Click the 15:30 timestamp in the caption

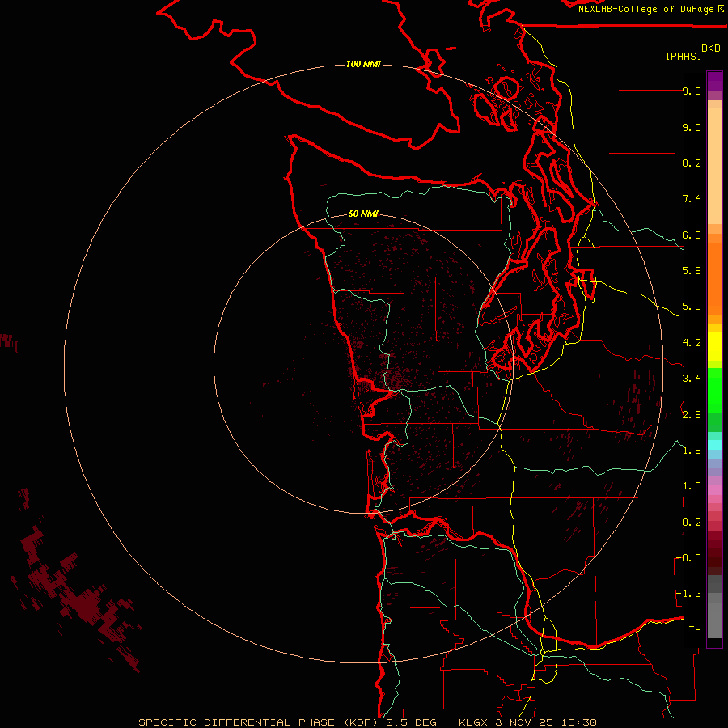coord(581,722)
